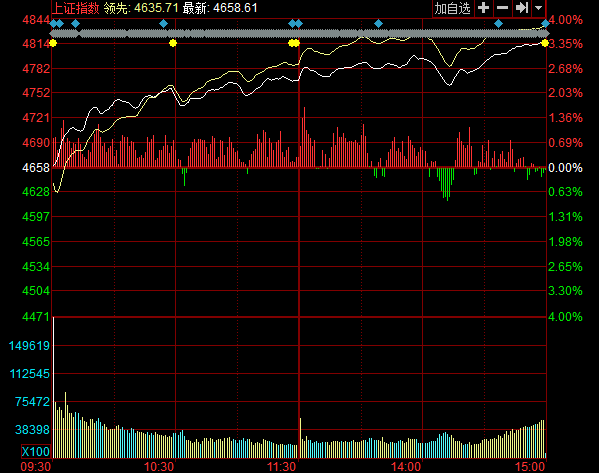The height and width of the screenshot is (473, 599).
Task: Click the 加自选 add-to-watchlist button
Action: click(453, 8)
